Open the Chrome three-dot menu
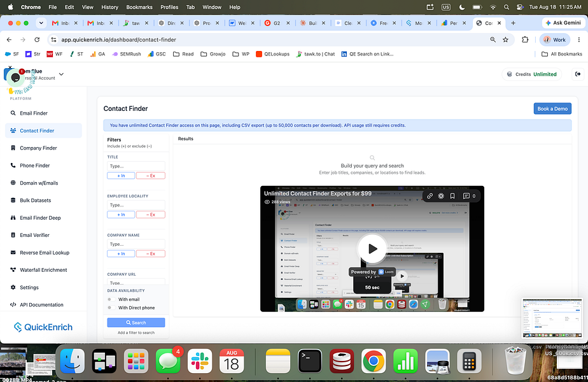This screenshot has height=382, width=588. (x=579, y=39)
